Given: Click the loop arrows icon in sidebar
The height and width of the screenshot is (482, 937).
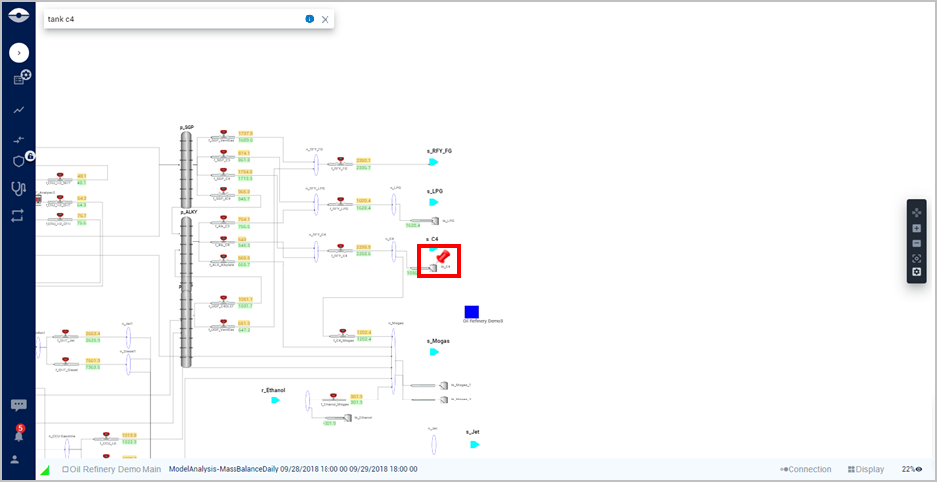Looking at the screenshot, I should tap(18, 215).
